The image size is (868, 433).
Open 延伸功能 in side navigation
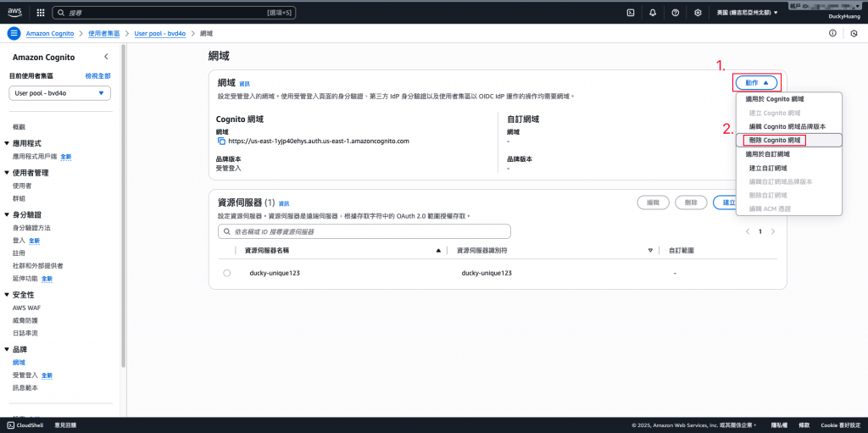pos(25,278)
